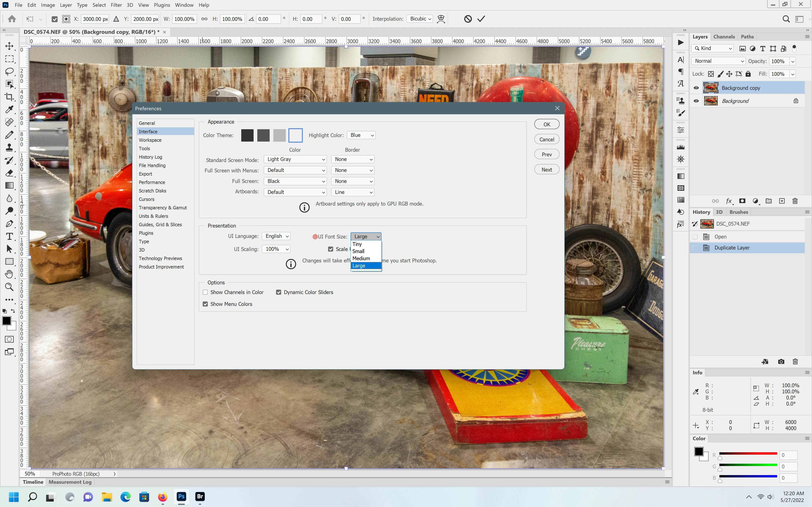Commit the transform with checkmark icon
Screen dimensions: 812x507
click(481, 19)
